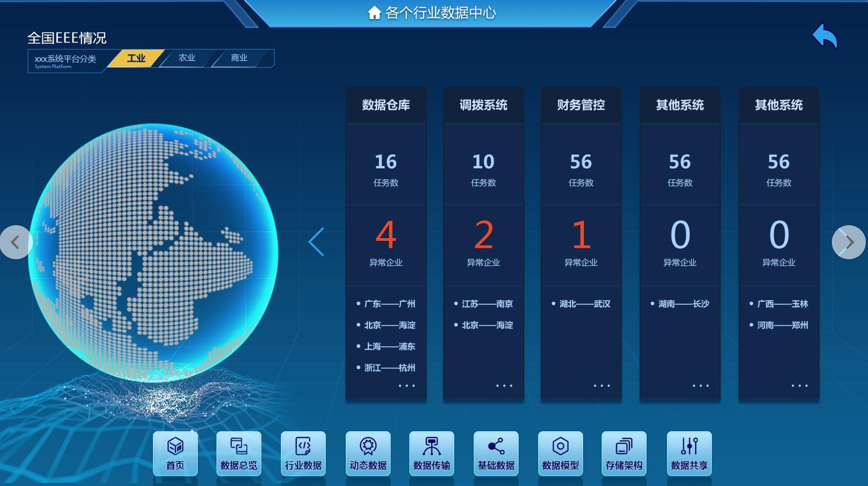Open 数据总览 from the bottom icon bar
This screenshot has width=868, height=486.
click(x=239, y=453)
